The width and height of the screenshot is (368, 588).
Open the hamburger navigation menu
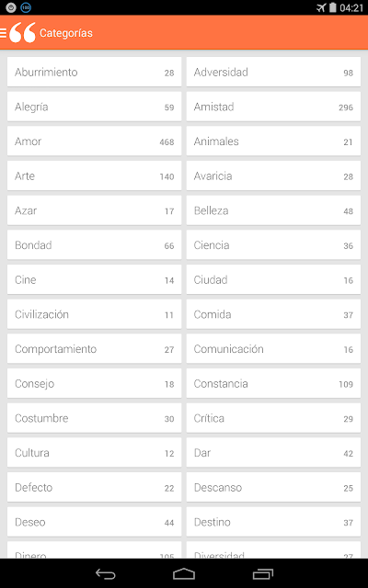[3, 33]
